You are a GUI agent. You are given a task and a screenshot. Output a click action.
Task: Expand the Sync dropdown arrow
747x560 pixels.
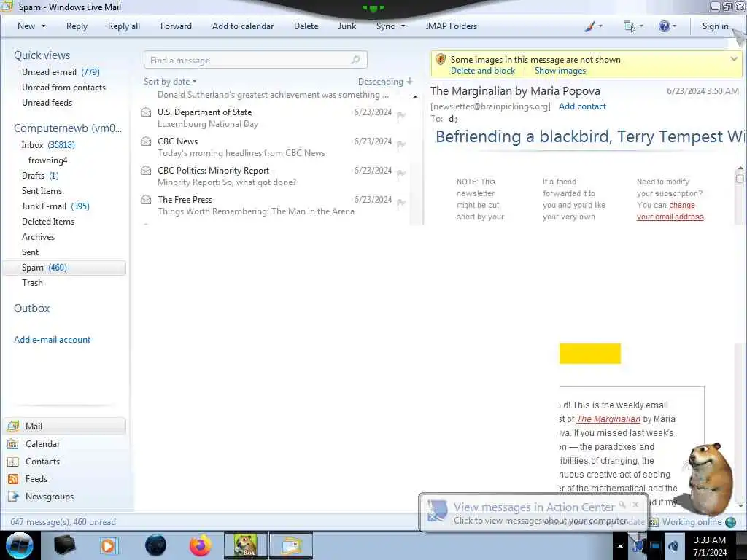click(x=403, y=26)
